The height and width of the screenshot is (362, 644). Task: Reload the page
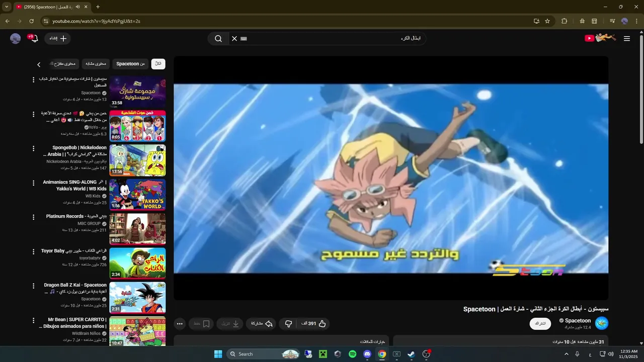click(31, 21)
